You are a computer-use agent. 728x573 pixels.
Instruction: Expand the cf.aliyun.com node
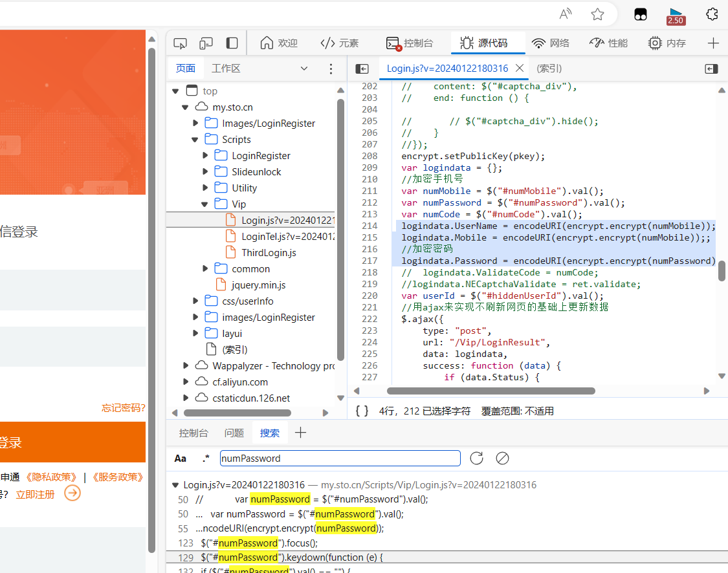click(x=186, y=382)
